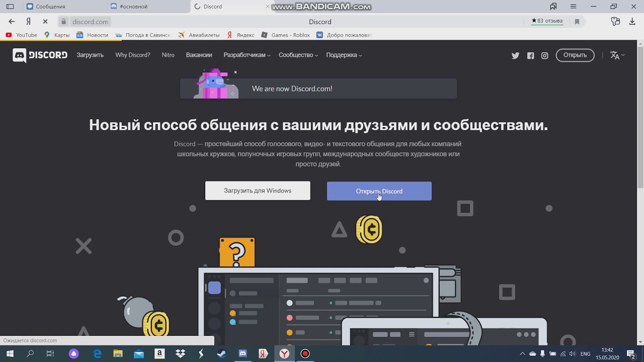Screen dimensions: 644x362
Task: Open Task View on taskbar
Action: (50, 354)
